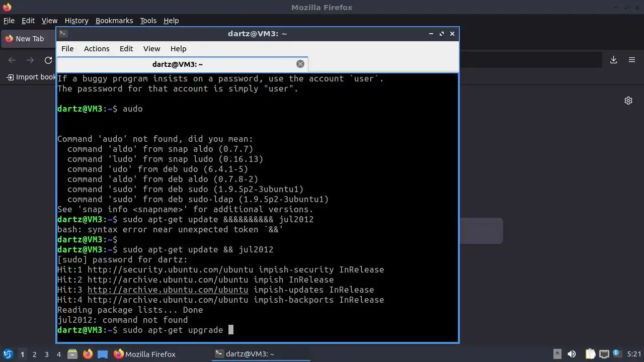Image resolution: width=644 pixels, height=362 pixels.
Task: Click the "command 'ludo' from snap ludo" line
Action: click(165, 159)
